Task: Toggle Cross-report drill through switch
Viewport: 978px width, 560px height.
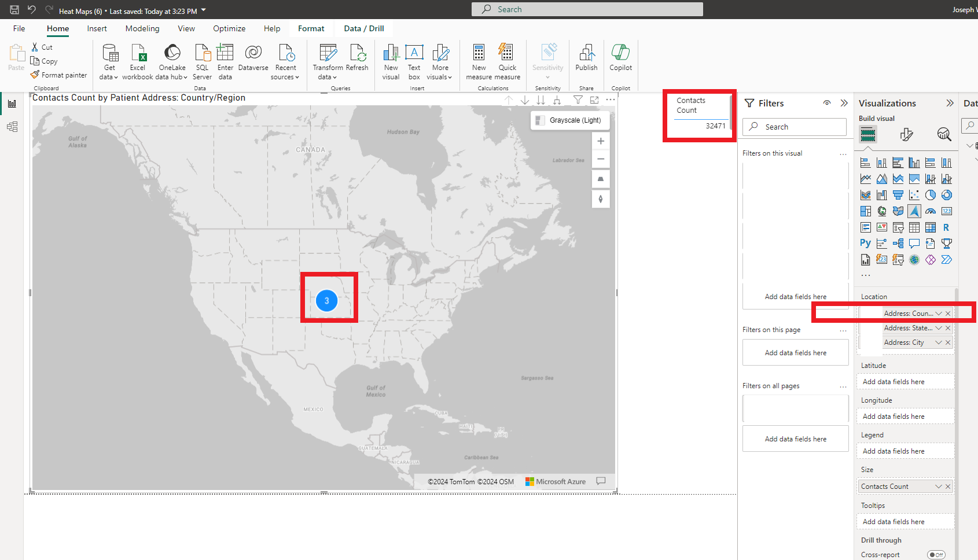Action: click(x=936, y=555)
